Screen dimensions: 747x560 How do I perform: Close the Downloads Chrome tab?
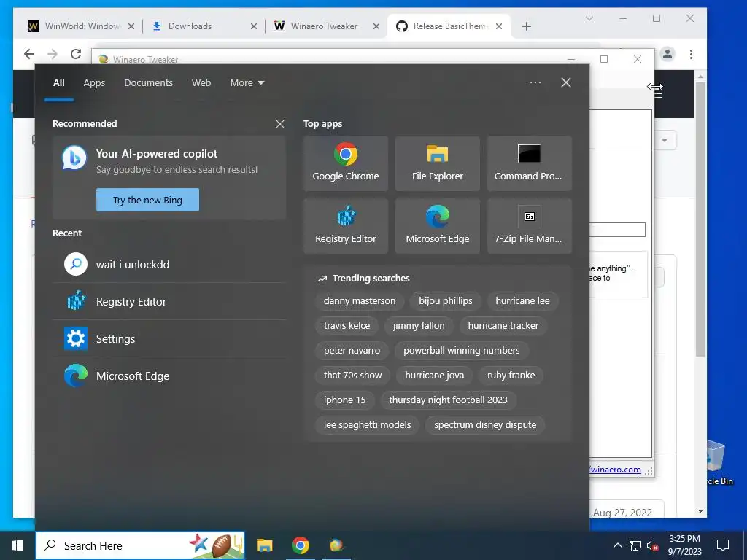[x=253, y=26]
